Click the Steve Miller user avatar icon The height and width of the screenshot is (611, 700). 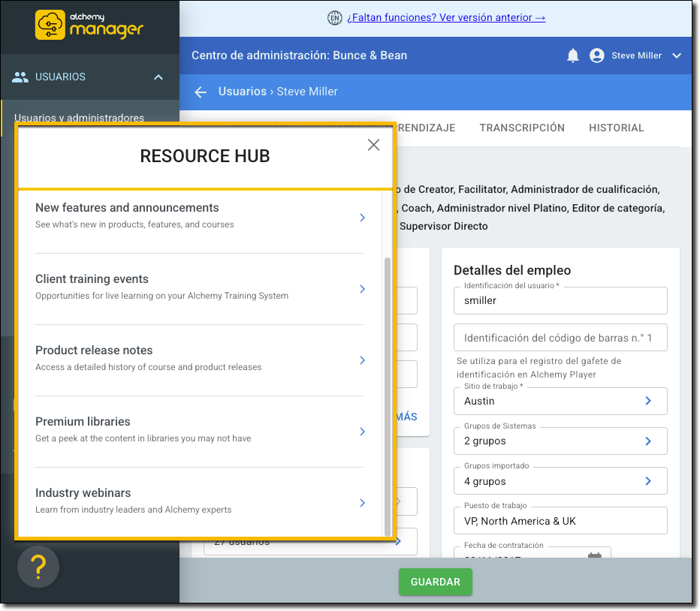(x=597, y=56)
